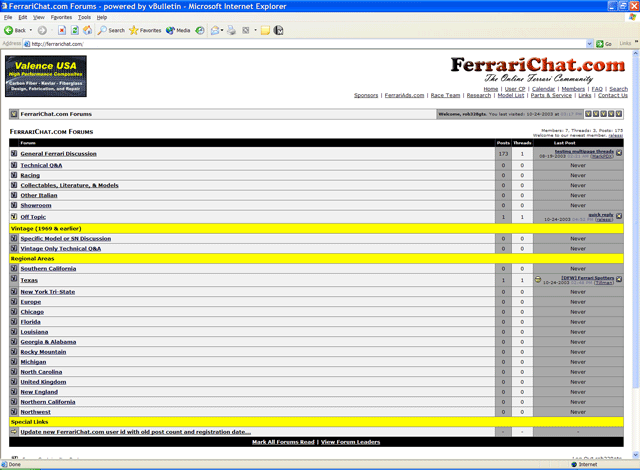Click the forum status icon beside Technical Q&A
This screenshot has height=470, width=640.
(x=14, y=165)
